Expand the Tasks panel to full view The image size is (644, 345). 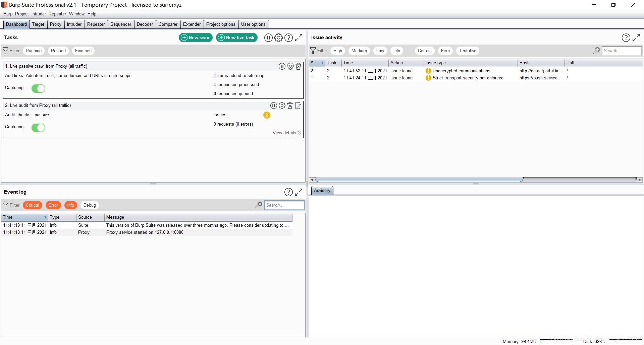pyautogui.click(x=299, y=38)
